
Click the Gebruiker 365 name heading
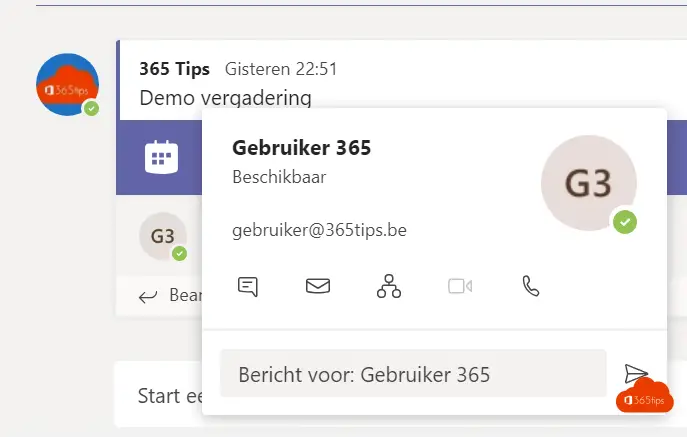tap(301, 148)
